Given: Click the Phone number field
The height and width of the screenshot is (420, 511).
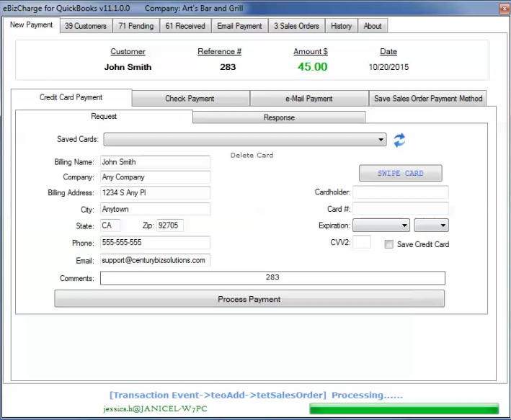Looking at the screenshot, I should [x=155, y=243].
